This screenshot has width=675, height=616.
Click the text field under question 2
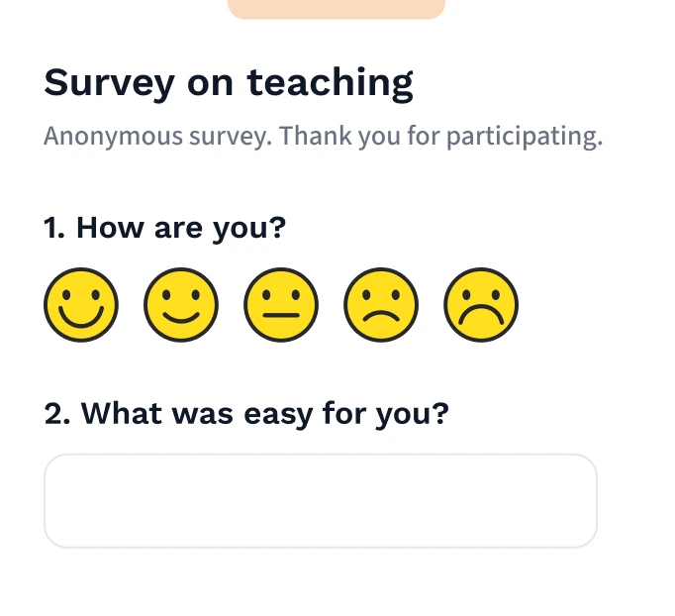[x=320, y=500]
